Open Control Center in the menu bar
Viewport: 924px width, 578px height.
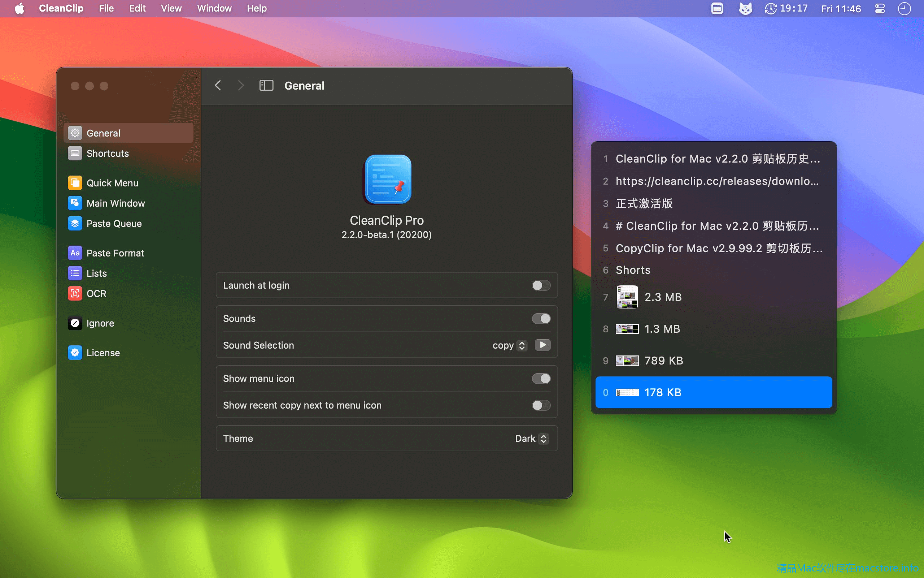tap(880, 8)
